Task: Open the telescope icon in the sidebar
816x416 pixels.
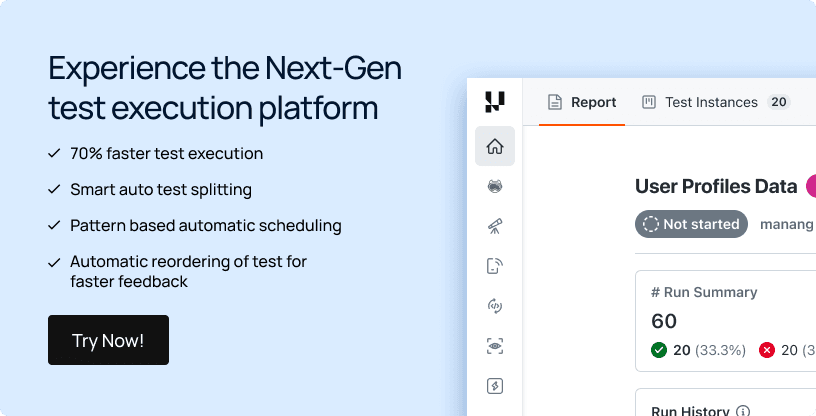Action: click(x=495, y=226)
